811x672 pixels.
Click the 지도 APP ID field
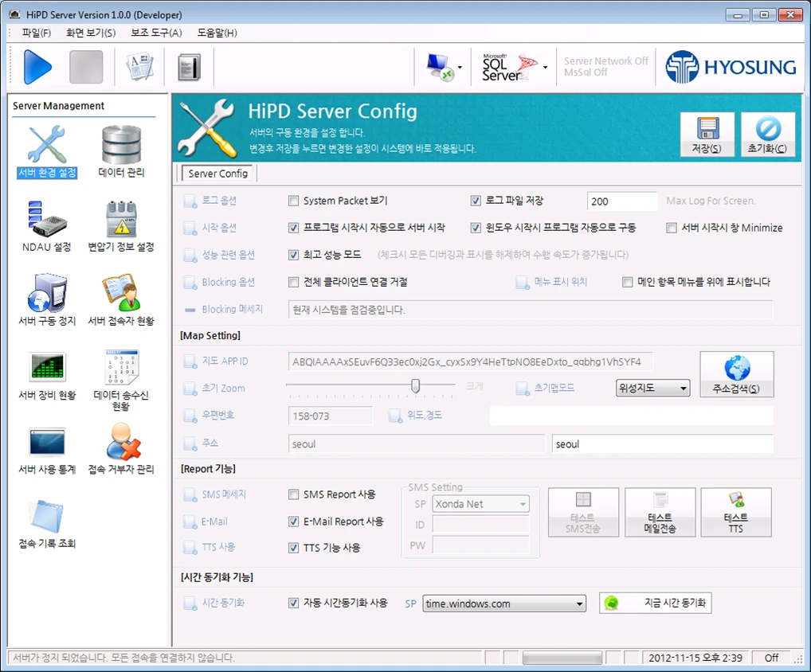pyautogui.click(x=470, y=361)
